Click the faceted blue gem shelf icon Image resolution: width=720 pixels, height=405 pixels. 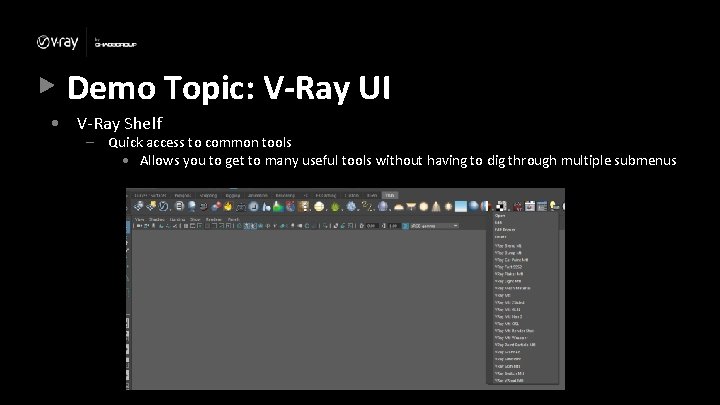(x=351, y=207)
